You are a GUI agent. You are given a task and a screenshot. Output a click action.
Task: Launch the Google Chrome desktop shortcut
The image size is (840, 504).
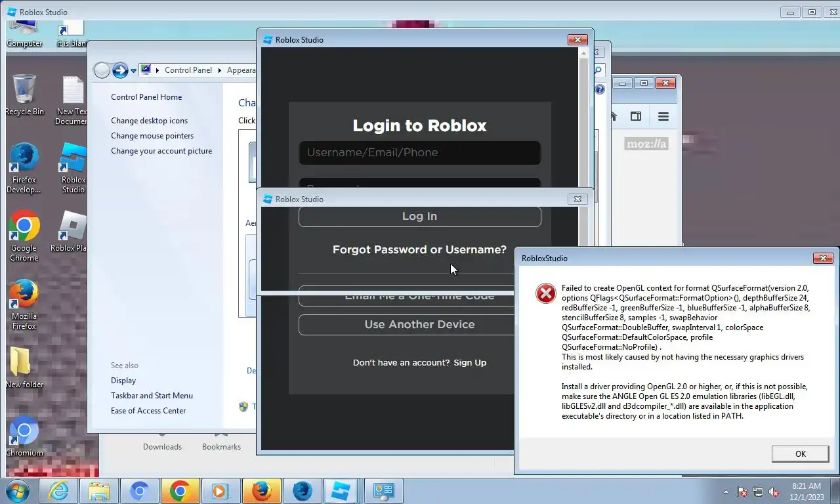[x=24, y=236]
